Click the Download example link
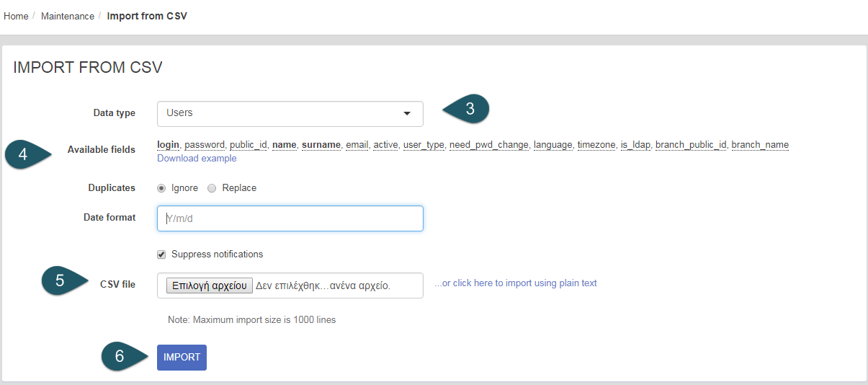Screen dimensions: 868x385 pos(197,158)
